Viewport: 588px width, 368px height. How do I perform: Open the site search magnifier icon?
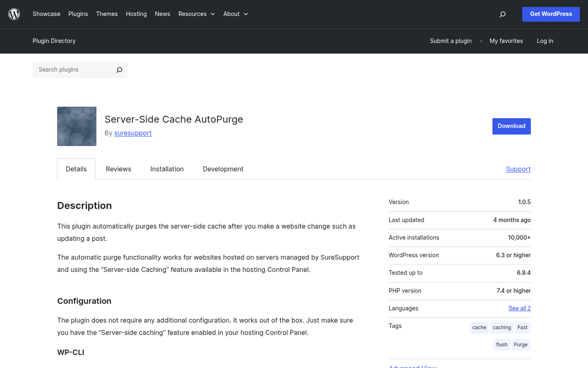coord(502,14)
